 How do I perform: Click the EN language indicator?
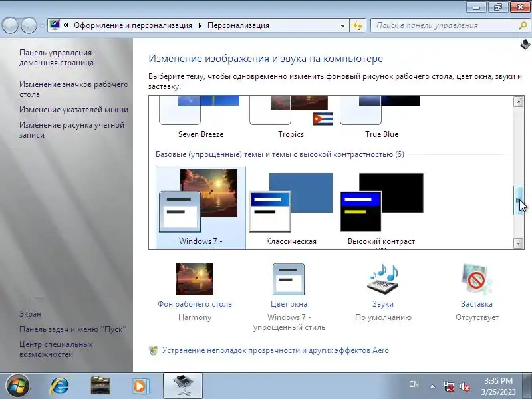click(x=414, y=384)
